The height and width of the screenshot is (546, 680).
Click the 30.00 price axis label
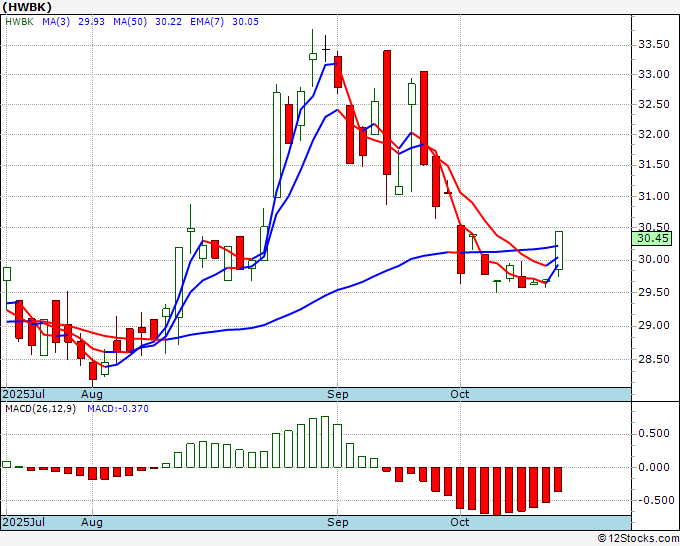[x=654, y=260]
